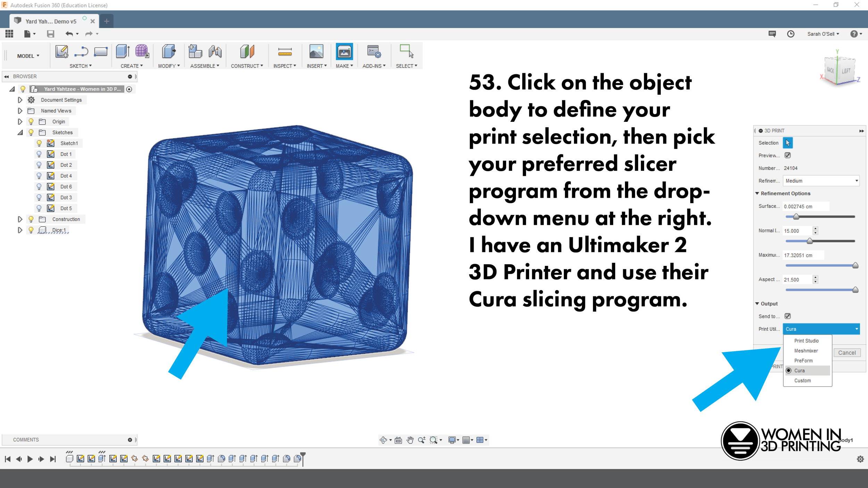Select the 3D Print make icon
The width and height of the screenshot is (868, 488).
[x=344, y=52]
